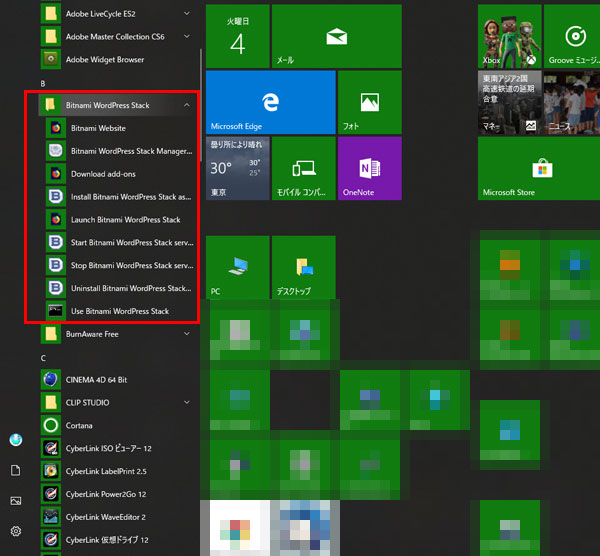The image size is (600, 556).
Task: Launch CyberLink LabelPrint 2.5
Action: [119, 471]
